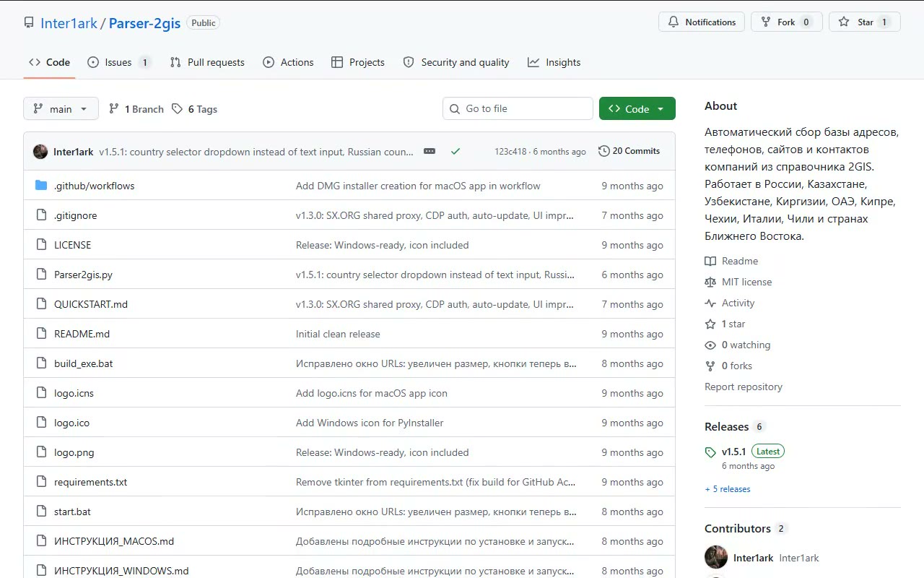Viewport: 924px width, 578px height.
Task: Open the Projects tab
Action: coord(357,62)
